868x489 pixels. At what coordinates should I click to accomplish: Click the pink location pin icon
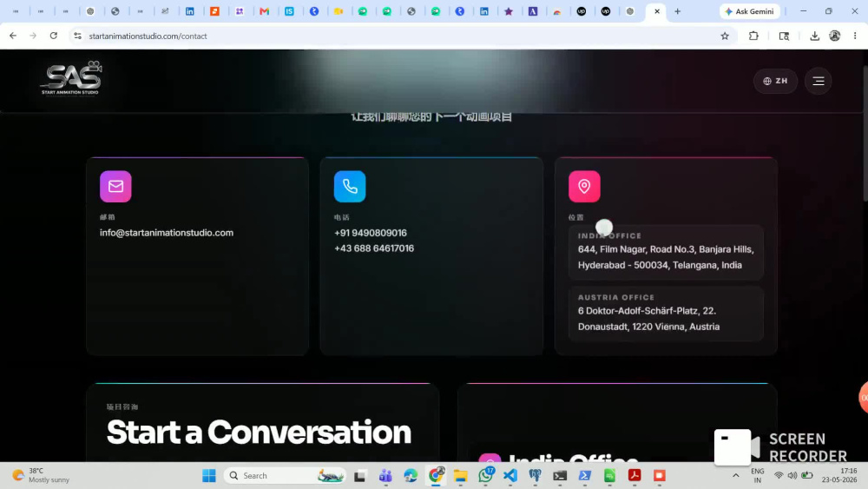click(x=584, y=186)
